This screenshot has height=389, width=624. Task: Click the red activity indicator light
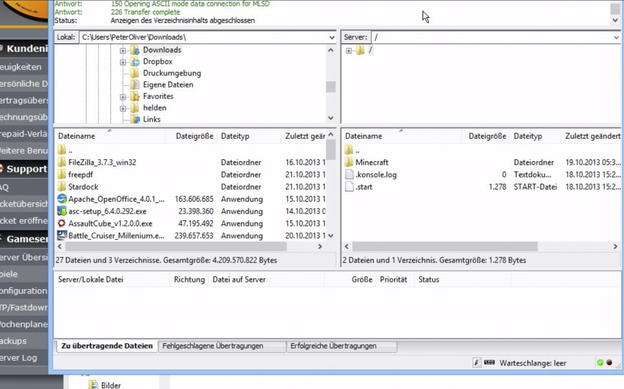pyautogui.click(x=609, y=363)
